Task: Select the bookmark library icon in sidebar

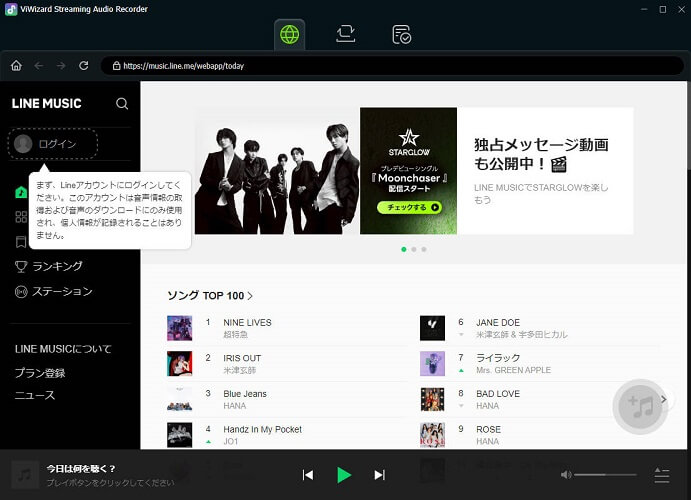Action: pos(21,241)
